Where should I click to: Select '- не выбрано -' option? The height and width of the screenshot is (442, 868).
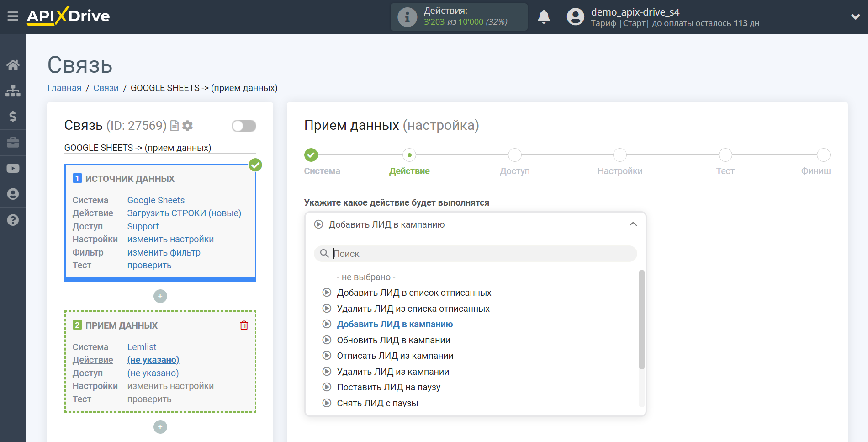coord(366,277)
